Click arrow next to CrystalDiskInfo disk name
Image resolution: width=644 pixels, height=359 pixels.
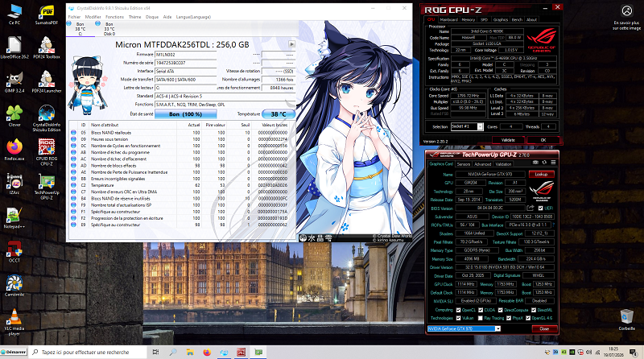coord(291,44)
